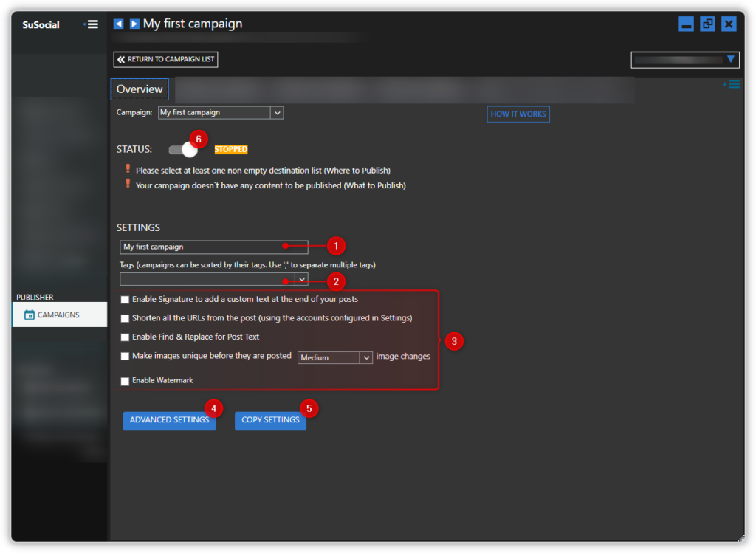Click the blue list icon right of the tab bar

732,84
